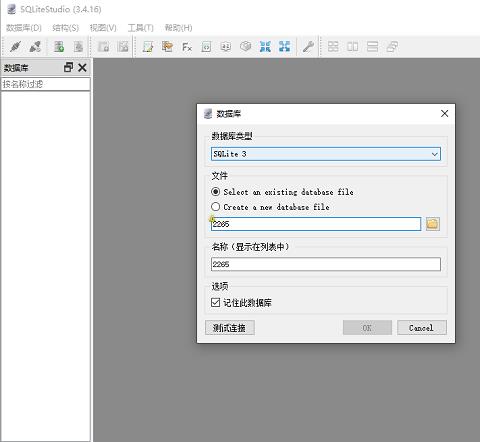Click the connect to database plug icon
The image size is (480, 442).
point(15,47)
